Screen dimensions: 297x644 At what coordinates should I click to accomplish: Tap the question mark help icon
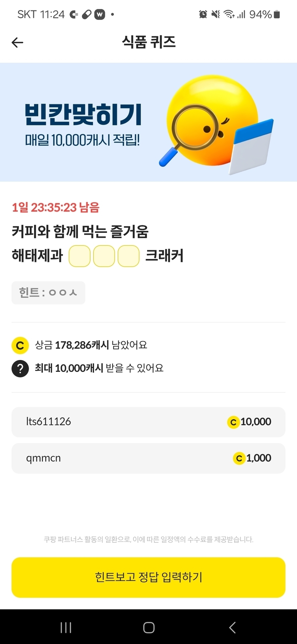point(20,368)
